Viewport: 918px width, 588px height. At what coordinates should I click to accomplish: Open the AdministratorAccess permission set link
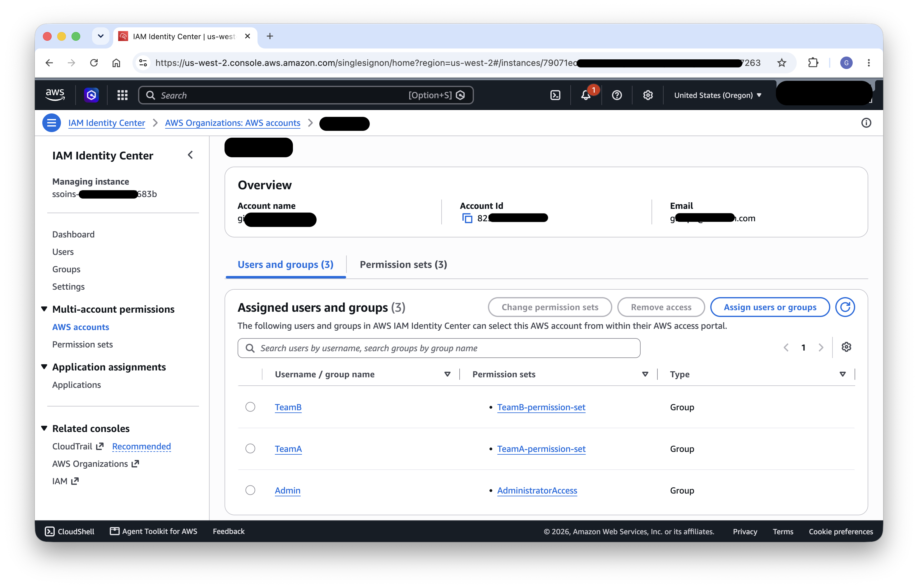tap(537, 491)
